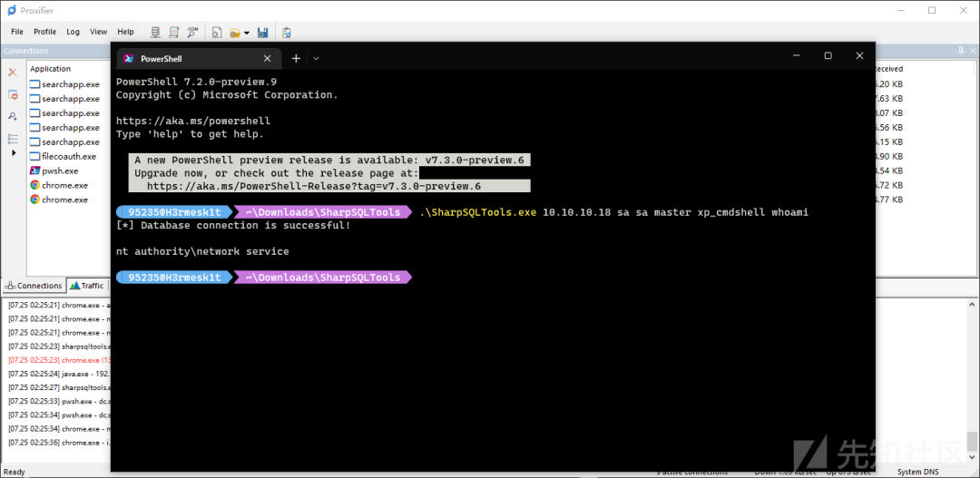
Task: Open the Help menu
Action: 125,32
